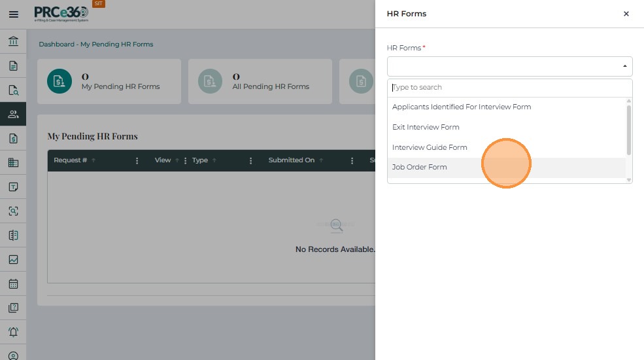Open the scan search sidebar icon
Image resolution: width=644 pixels, height=360 pixels.
(x=13, y=211)
